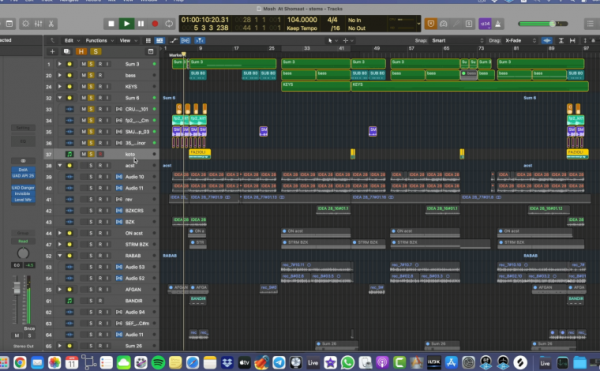Screen dimensions: 600x371
Task: Select the STRM BZK track header
Action: 101,244
